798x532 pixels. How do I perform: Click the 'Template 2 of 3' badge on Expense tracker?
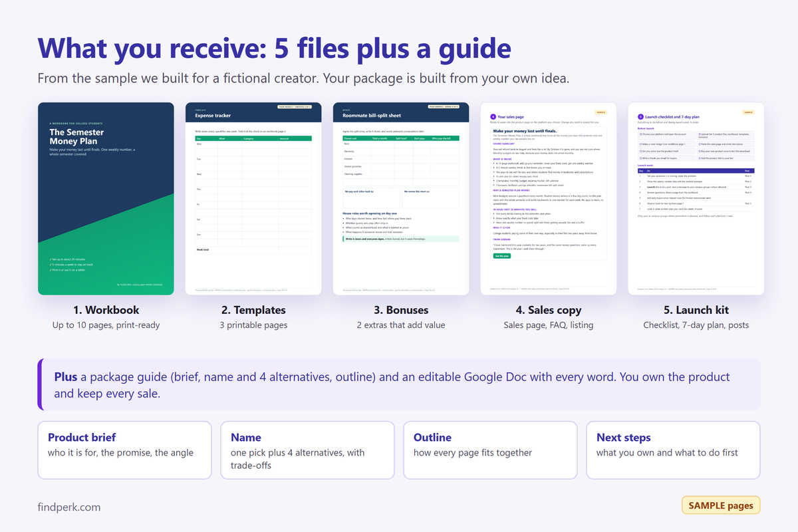point(295,107)
